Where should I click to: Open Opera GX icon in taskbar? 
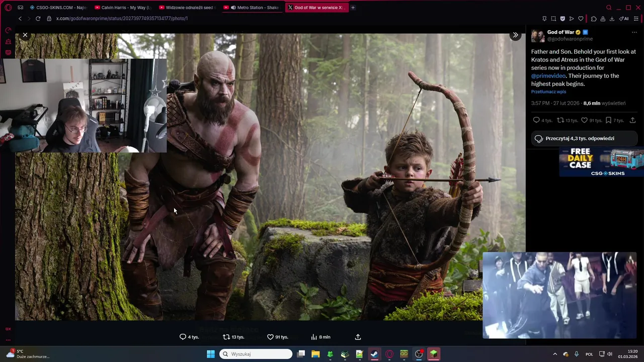click(389, 354)
